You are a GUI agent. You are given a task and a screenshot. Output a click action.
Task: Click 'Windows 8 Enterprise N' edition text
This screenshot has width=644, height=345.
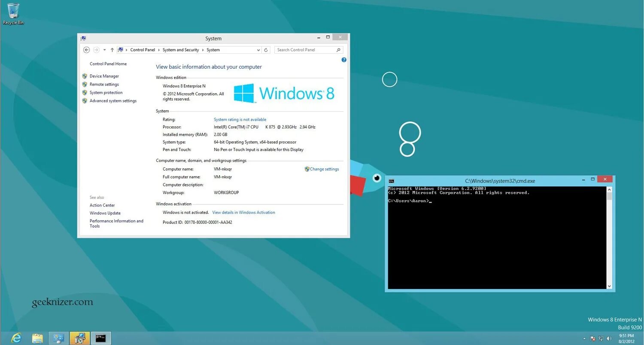click(184, 86)
